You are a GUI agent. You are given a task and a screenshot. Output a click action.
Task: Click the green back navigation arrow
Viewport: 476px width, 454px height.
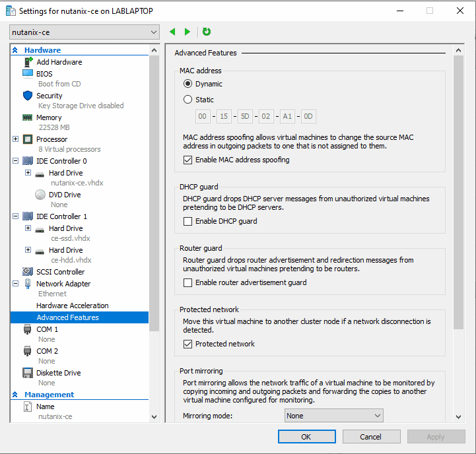[173, 32]
